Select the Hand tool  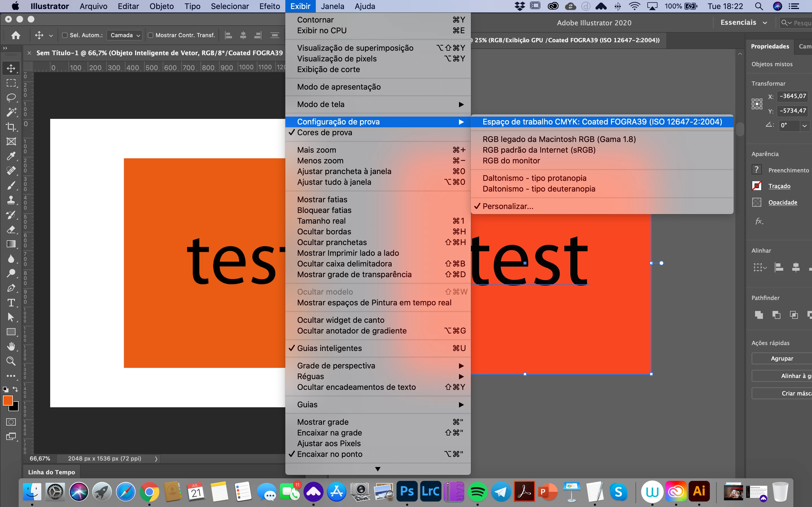(11, 346)
